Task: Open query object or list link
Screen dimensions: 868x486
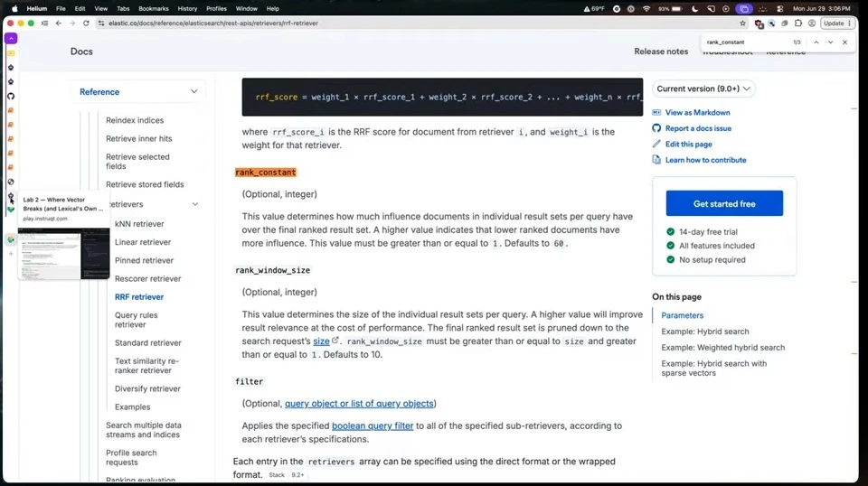Action: 359,404
